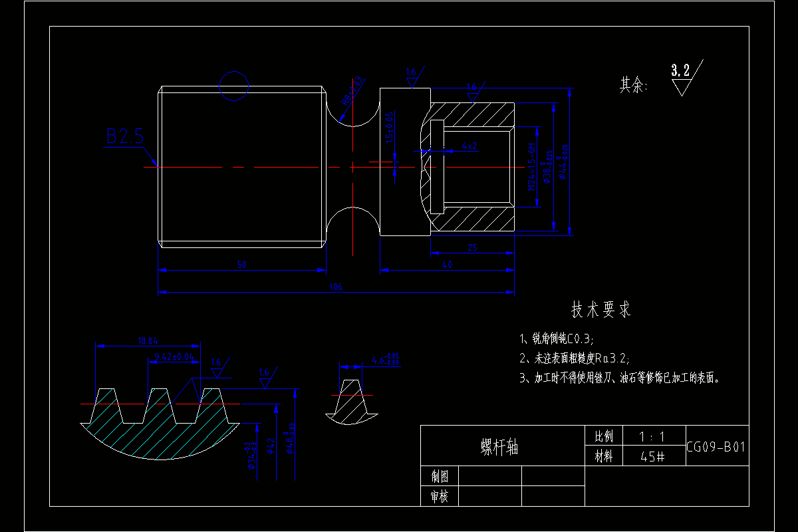Click the CG09-B01 drawing number

click(x=716, y=448)
